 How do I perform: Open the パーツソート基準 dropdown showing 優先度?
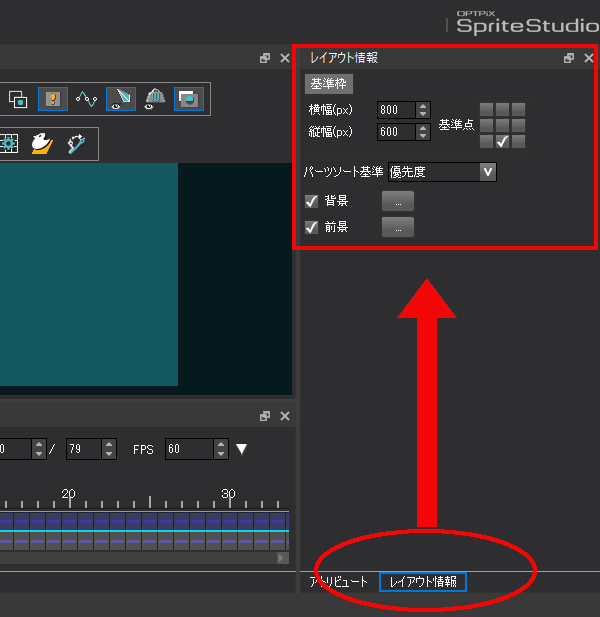[x=442, y=172]
